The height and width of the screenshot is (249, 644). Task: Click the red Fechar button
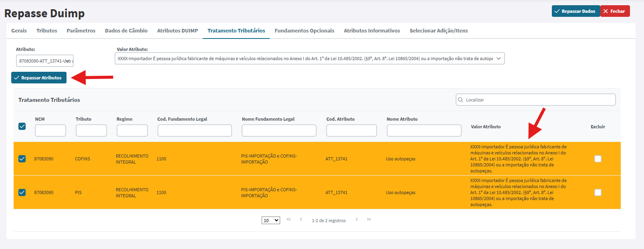tap(615, 11)
